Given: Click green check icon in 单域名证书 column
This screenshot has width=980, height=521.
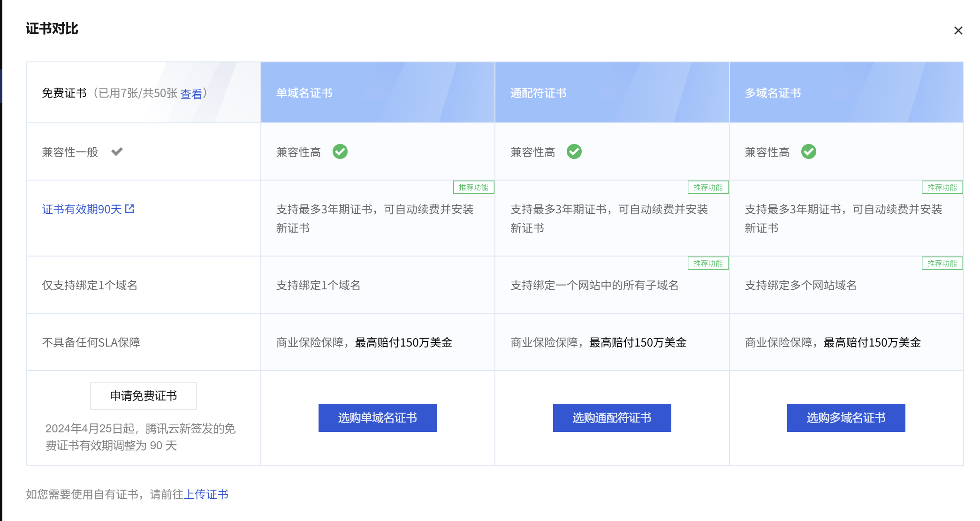Looking at the screenshot, I should coord(340,151).
